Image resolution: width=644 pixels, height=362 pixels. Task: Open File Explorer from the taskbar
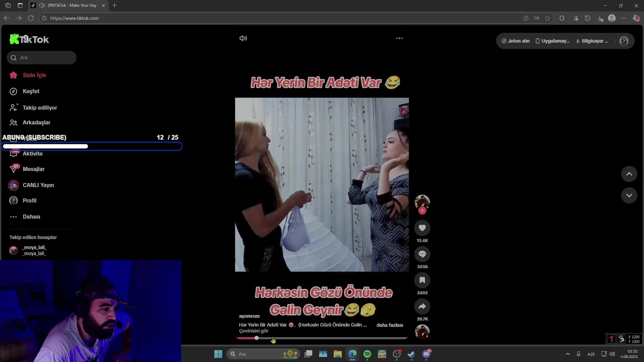[x=338, y=354]
